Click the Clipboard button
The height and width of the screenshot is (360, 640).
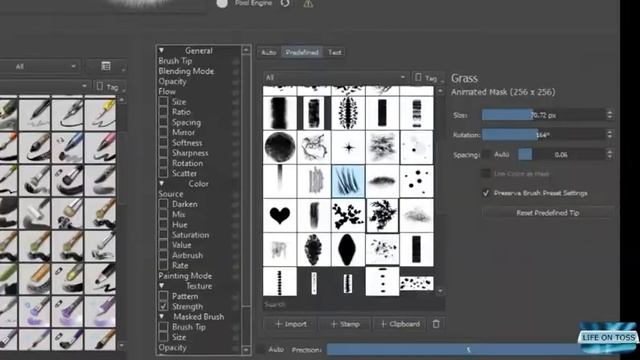tap(400, 324)
